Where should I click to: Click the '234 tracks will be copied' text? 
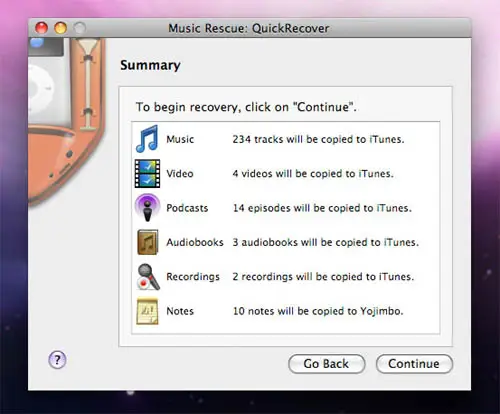coord(318,139)
